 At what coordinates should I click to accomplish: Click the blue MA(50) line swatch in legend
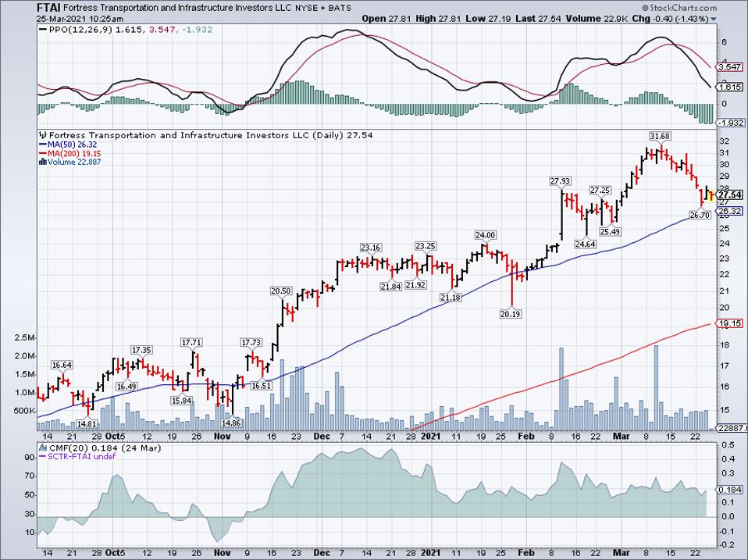coord(43,144)
